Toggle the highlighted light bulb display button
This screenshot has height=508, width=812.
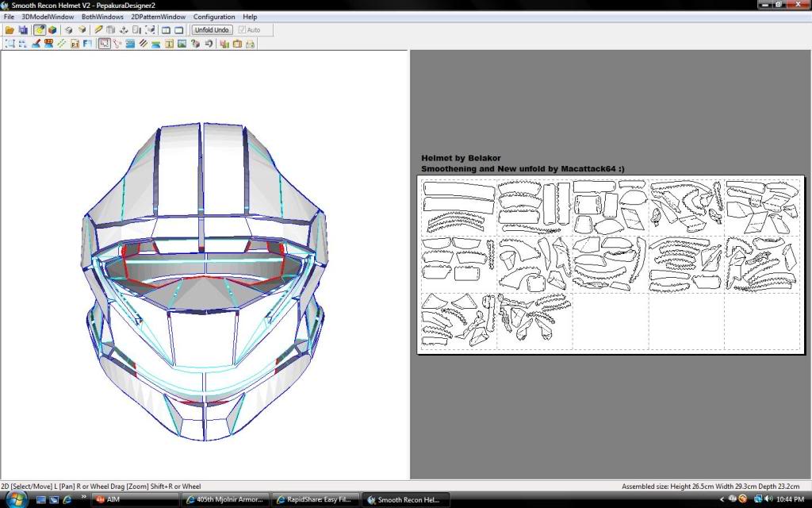pos(39,30)
